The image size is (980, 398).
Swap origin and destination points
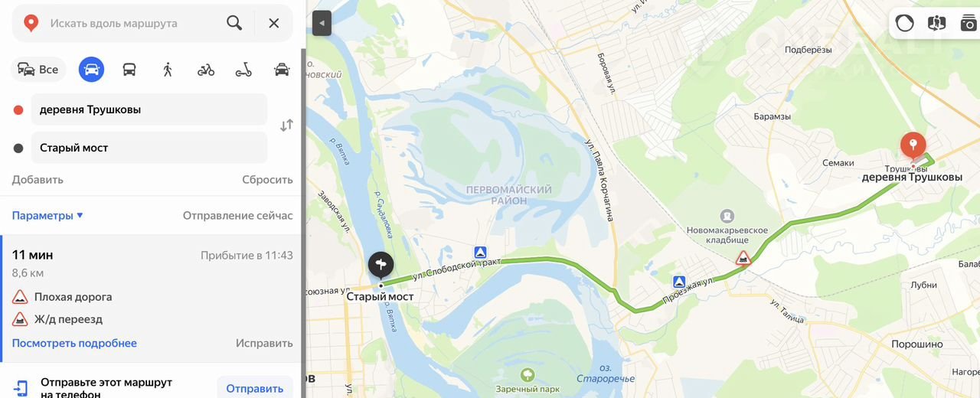[286, 126]
